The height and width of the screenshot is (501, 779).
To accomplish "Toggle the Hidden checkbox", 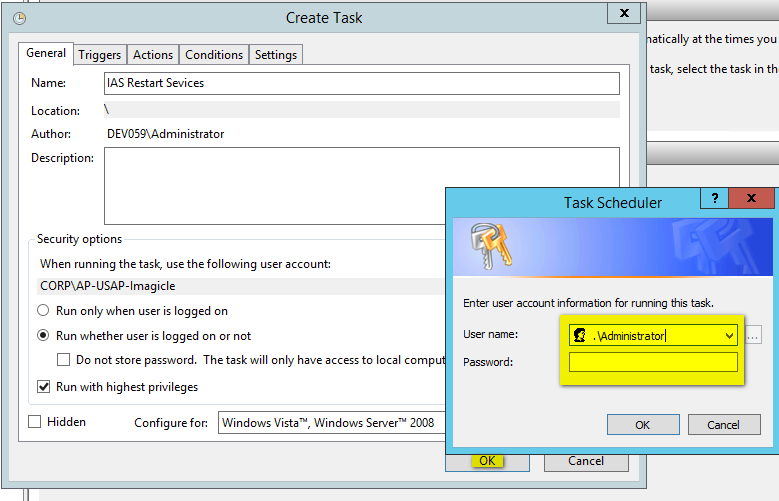I will [x=35, y=422].
